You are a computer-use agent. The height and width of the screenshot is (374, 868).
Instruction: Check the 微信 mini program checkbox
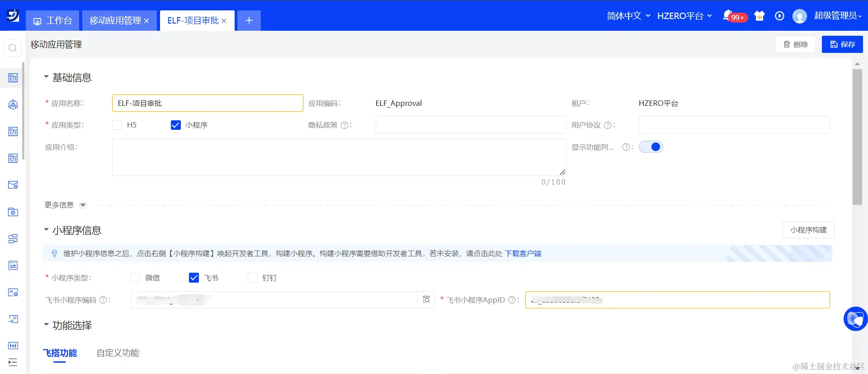135,278
